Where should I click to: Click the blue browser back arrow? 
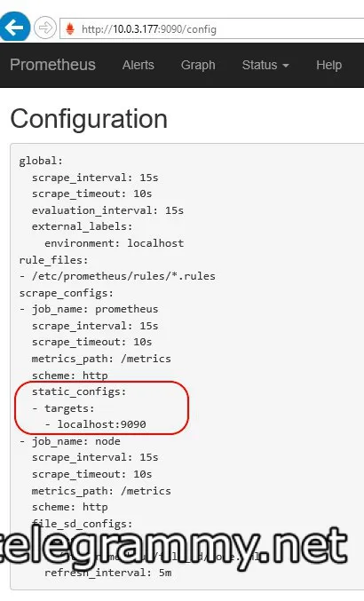point(14,27)
